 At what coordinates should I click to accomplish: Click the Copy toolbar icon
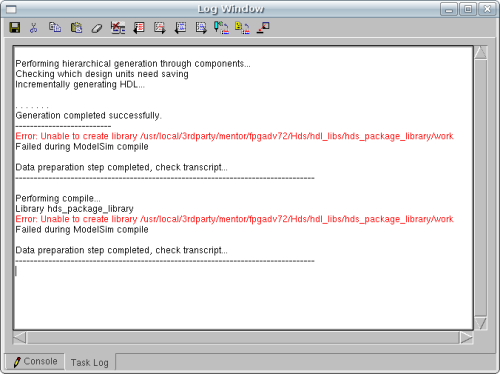click(55, 27)
